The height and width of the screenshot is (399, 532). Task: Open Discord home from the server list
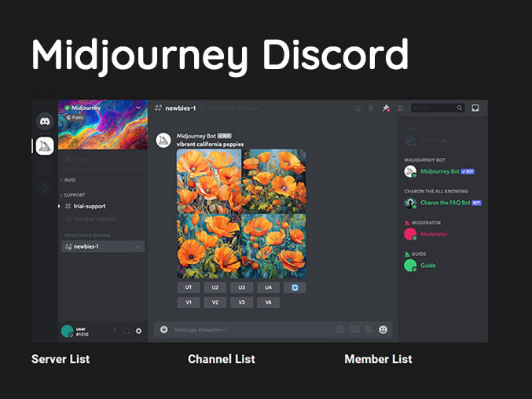click(x=45, y=122)
